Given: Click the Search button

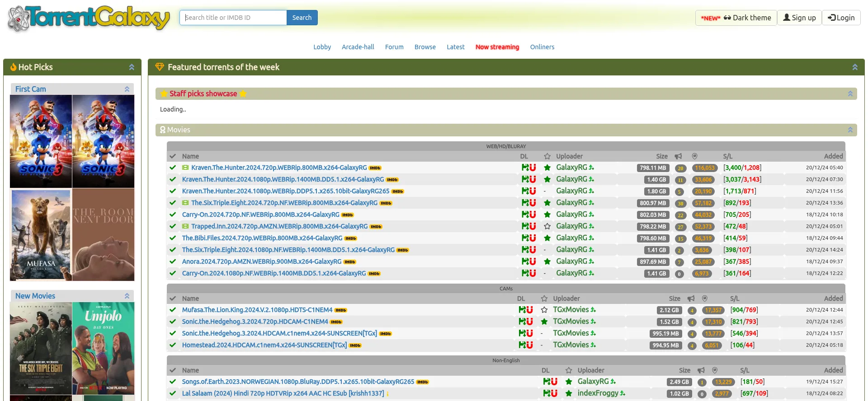Looking at the screenshot, I should coord(302,18).
